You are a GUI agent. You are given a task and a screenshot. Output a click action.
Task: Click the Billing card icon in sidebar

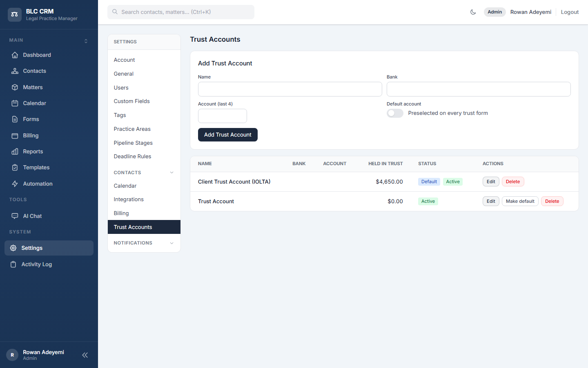(x=15, y=136)
